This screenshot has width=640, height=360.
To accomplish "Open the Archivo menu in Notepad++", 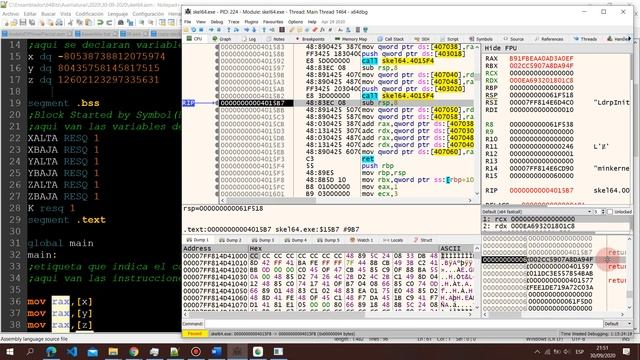I will click(11, 14).
